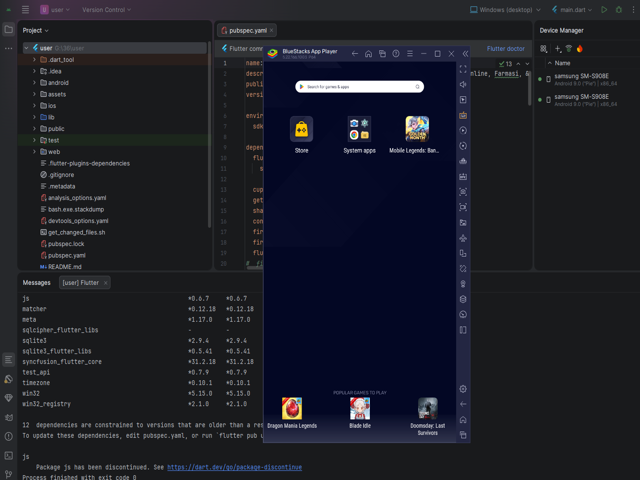Switch to the pubspec.yaml editor tab
The height and width of the screenshot is (480, 640).
click(x=248, y=30)
